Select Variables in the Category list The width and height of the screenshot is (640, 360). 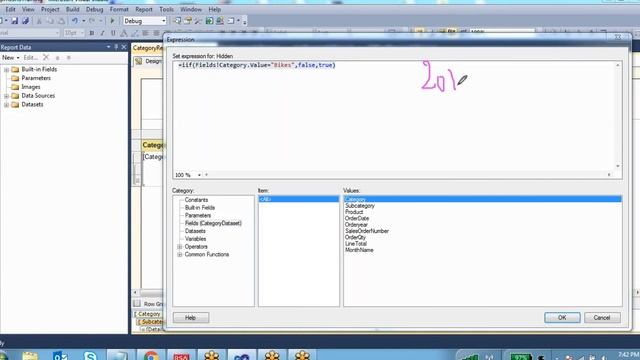pyautogui.click(x=195, y=239)
